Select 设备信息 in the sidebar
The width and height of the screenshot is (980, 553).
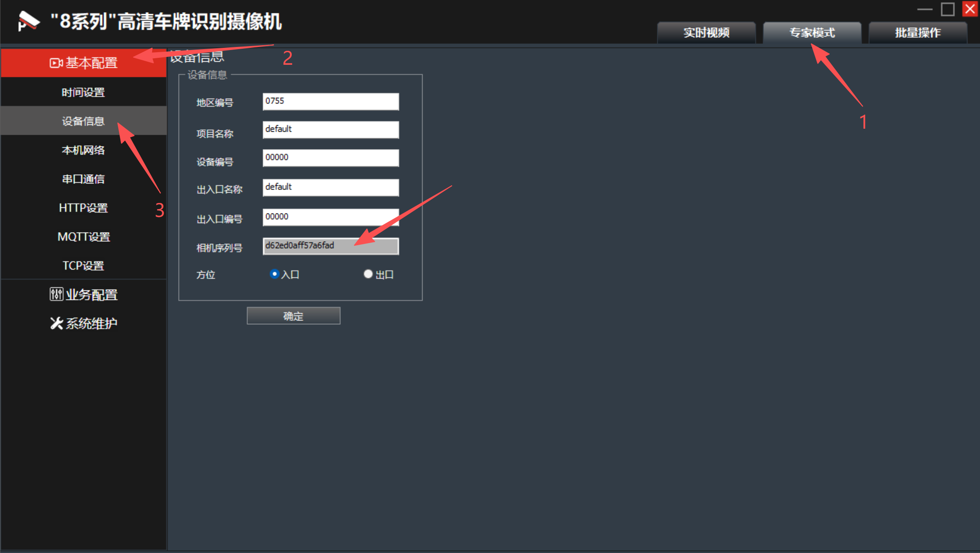click(83, 121)
